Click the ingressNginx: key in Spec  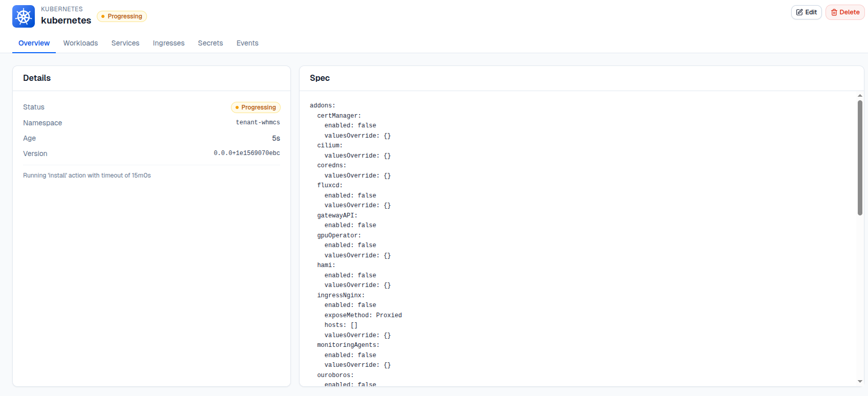[x=341, y=295]
